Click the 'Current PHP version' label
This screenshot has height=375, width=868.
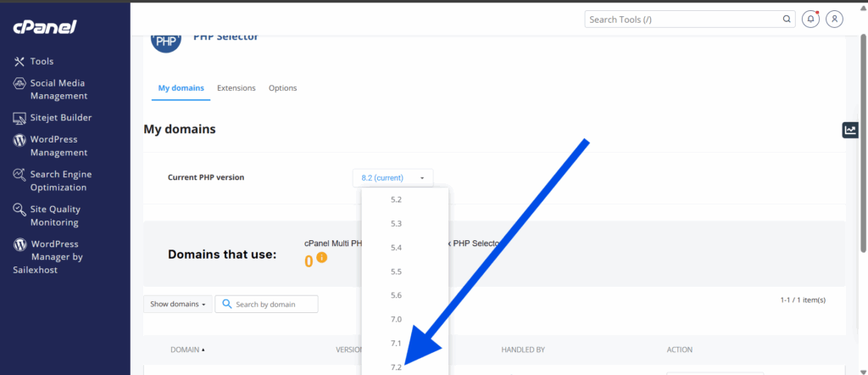point(206,177)
